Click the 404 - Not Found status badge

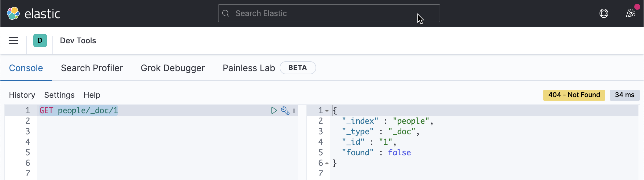[x=574, y=95]
